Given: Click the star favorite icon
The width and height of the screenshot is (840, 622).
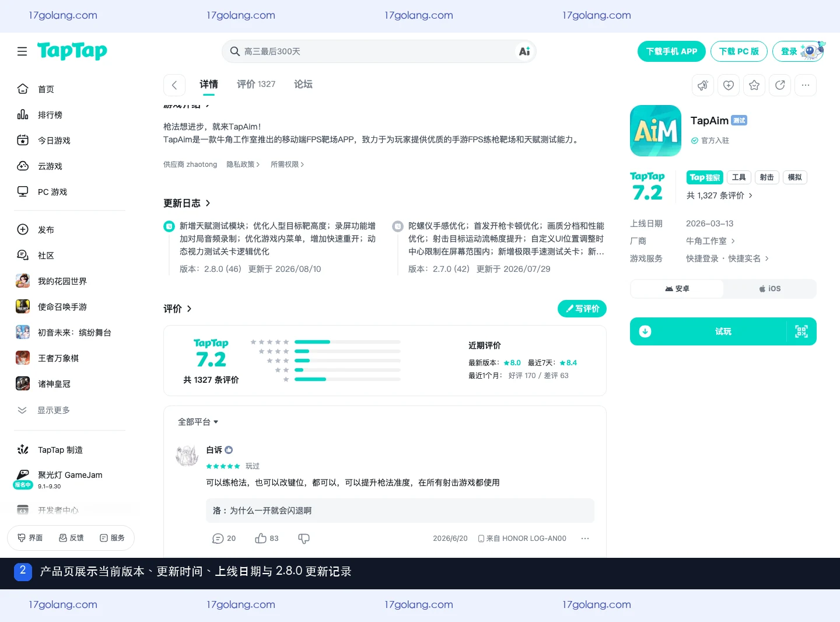Looking at the screenshot, I should [x=754, y=85].
